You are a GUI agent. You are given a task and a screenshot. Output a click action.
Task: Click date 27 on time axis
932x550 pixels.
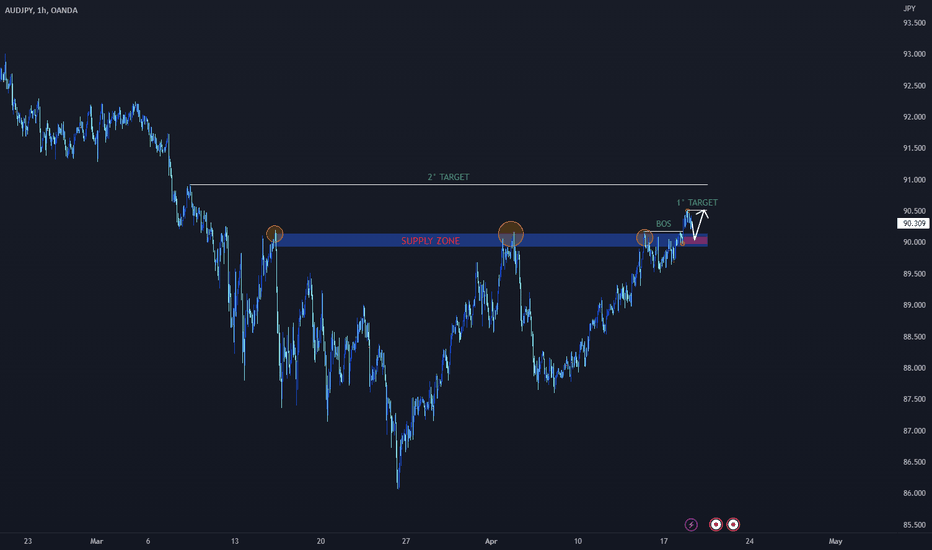click(406, 541)
